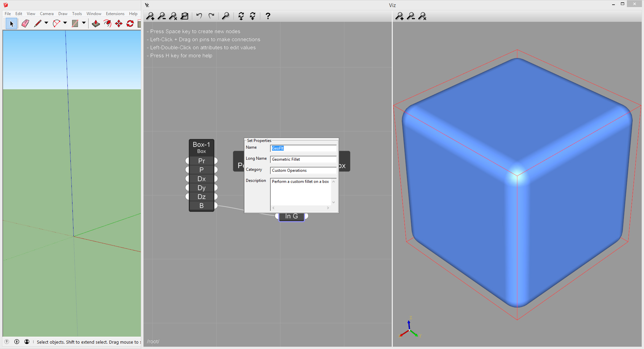The height and width of the screenshot is (349, 644).
Task: Expand the pencil line tool dropdown arrow
Action: (x=46, y=23)
